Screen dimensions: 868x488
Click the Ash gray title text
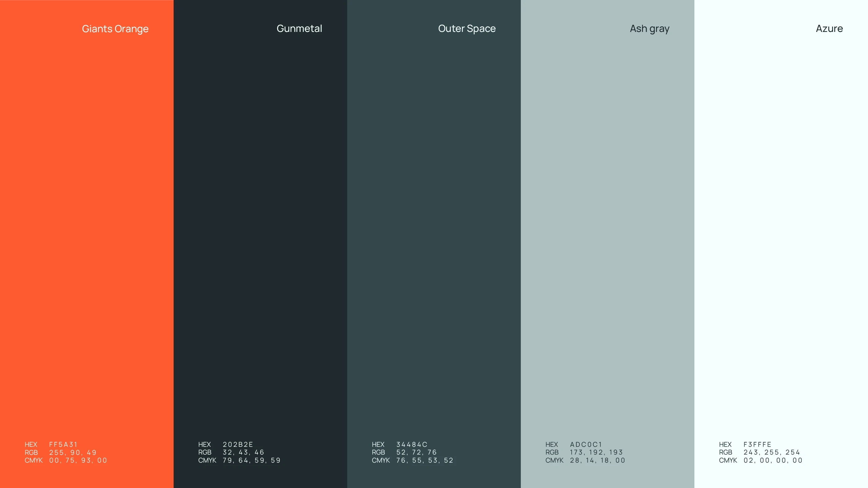(649, 29)
